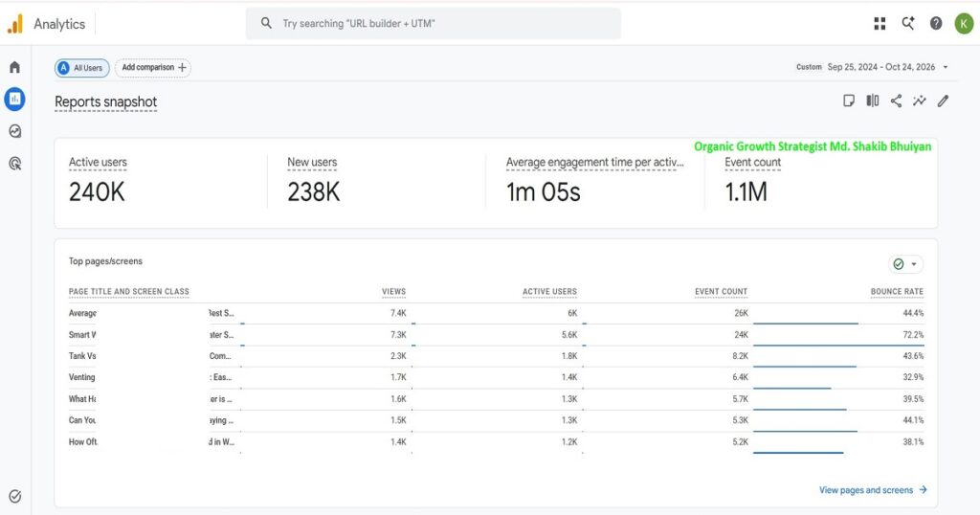Open the K account avatar

(x=964, y=24)
